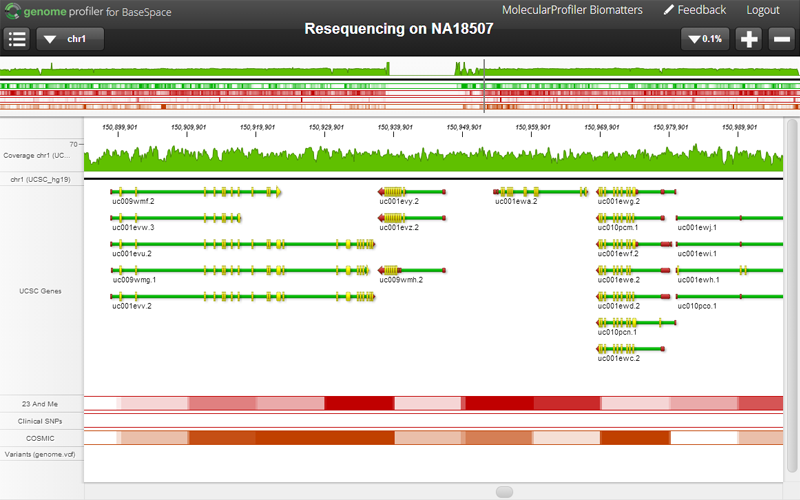
Task: Open the track list menu icon
Action: click(x=17, y=39)
